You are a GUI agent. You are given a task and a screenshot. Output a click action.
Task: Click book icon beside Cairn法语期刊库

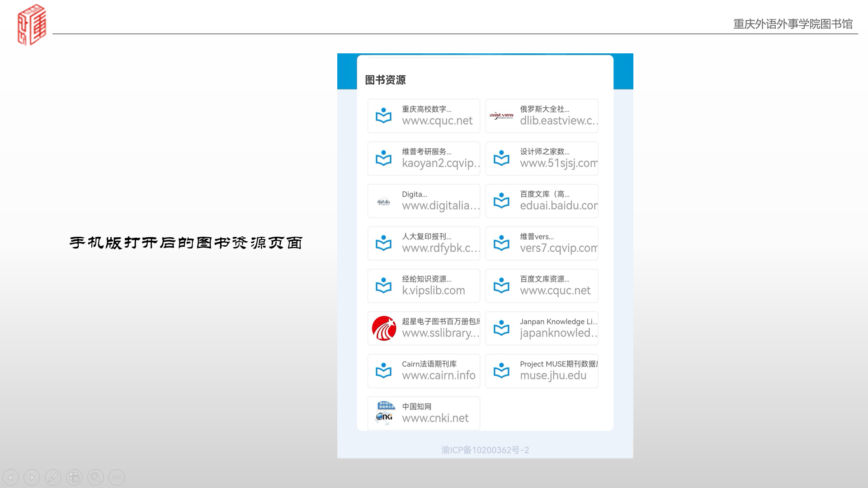coord(383,371)
